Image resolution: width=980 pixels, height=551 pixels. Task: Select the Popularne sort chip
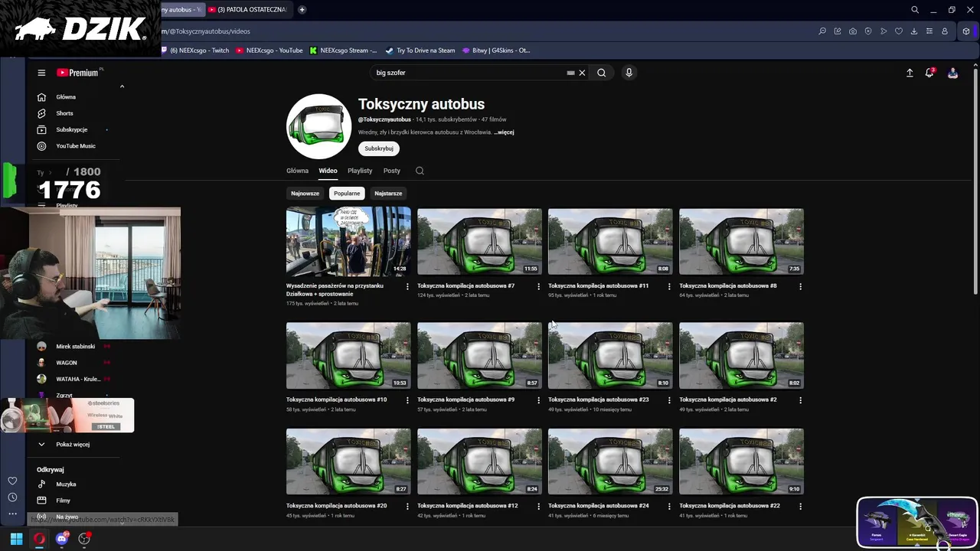(x=347, y=194)
